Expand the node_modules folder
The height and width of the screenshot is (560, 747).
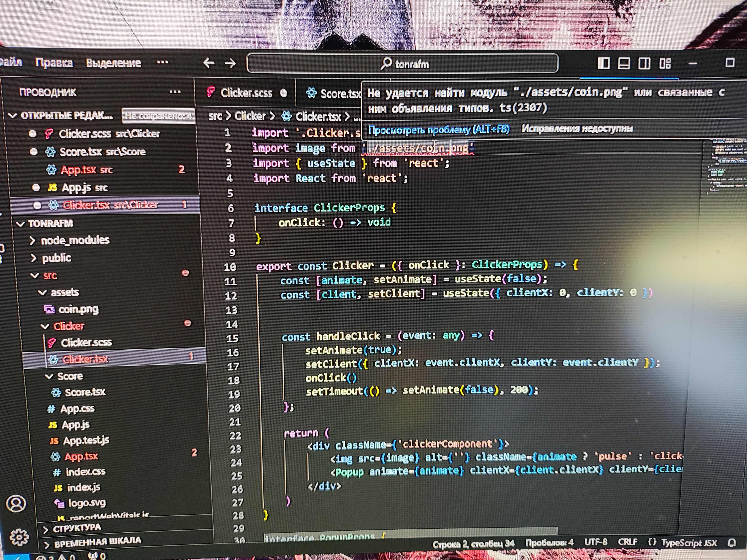(x=75, y=240)
